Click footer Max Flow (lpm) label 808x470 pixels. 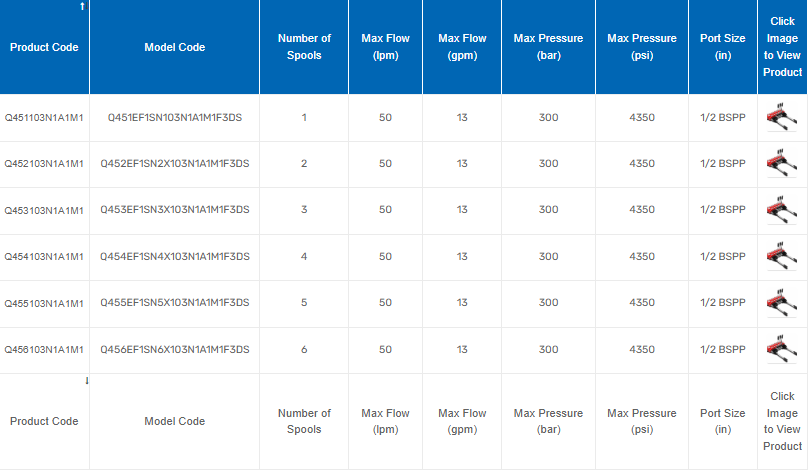[x=385, y=421]
